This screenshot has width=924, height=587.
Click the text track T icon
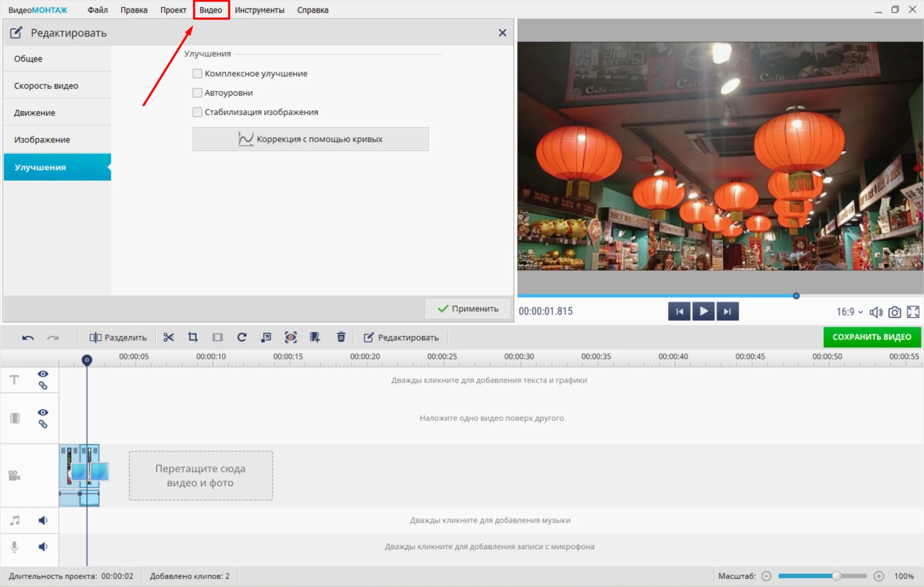click(14, 380)
